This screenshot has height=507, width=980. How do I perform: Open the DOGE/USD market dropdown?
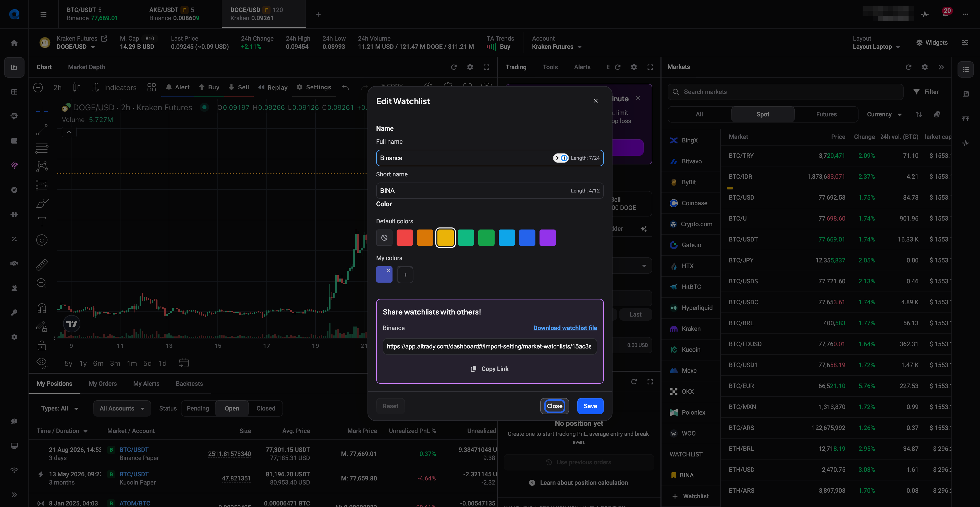click(x=76, y=46)
